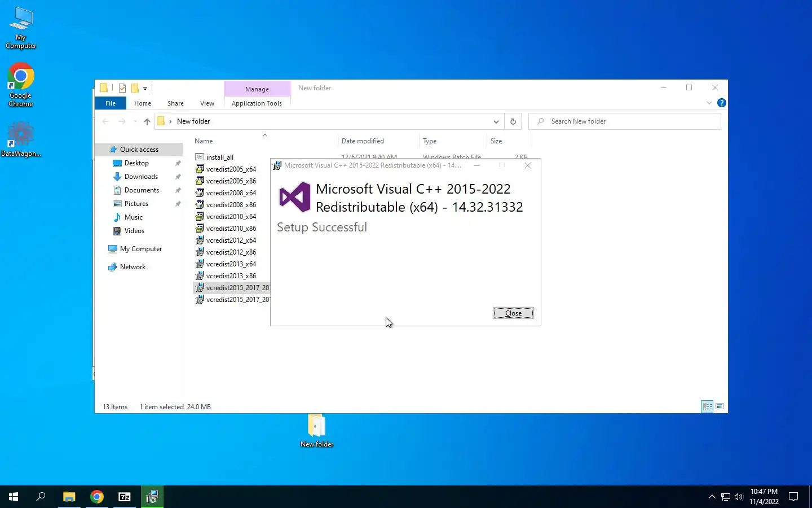This screenshot has width=812, height=508.
Task: Open the taskbar Search icon
Action: 41,497
